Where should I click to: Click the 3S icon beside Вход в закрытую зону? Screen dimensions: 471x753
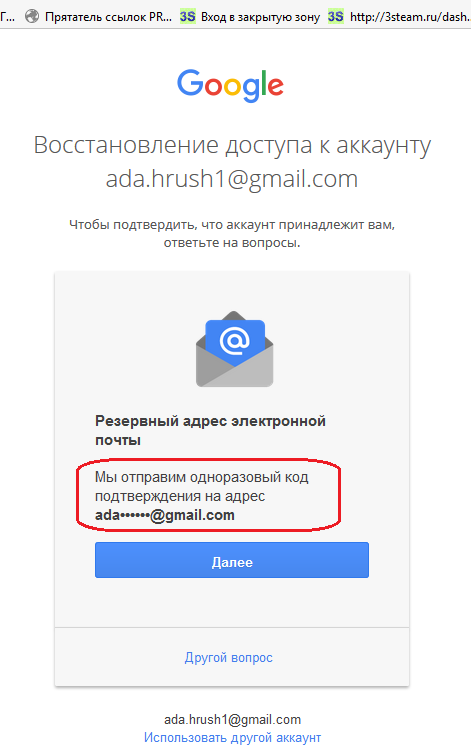[x=188, y=17]
